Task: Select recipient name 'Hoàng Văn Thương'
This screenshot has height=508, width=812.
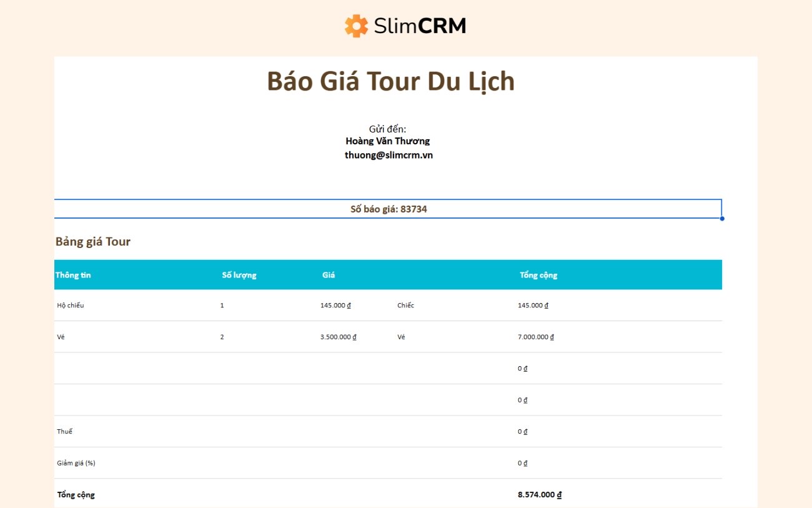Action: click(x=388, y=141)
